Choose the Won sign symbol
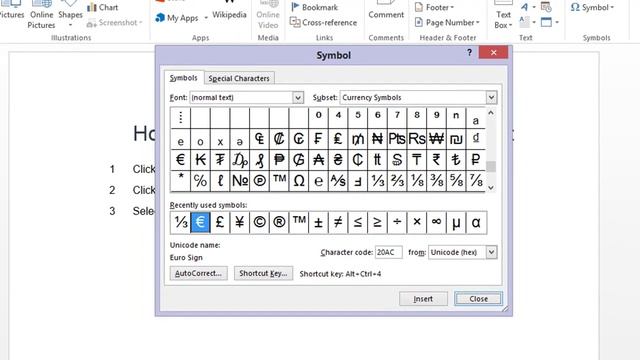The width and height of the screenshot is (640, 360). (x=436, y=139)
